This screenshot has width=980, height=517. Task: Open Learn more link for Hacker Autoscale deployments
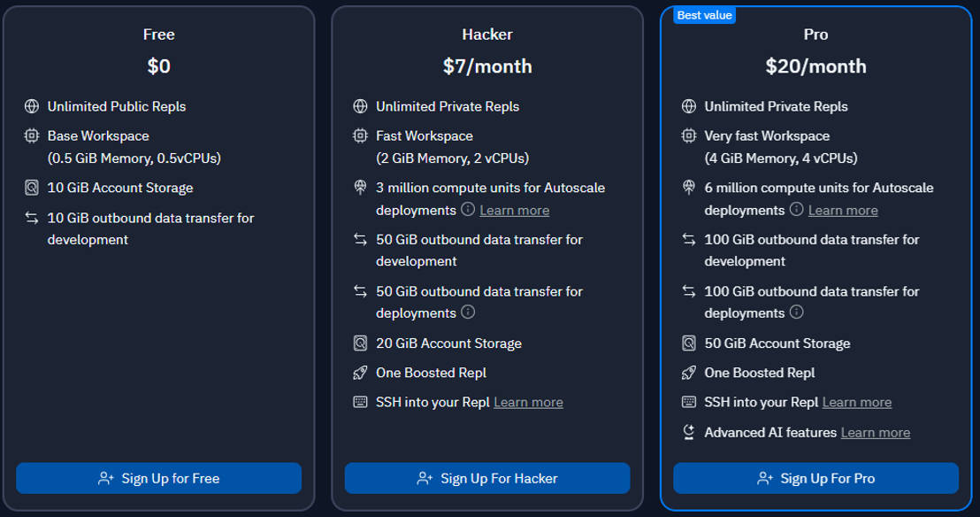point(514,211)
